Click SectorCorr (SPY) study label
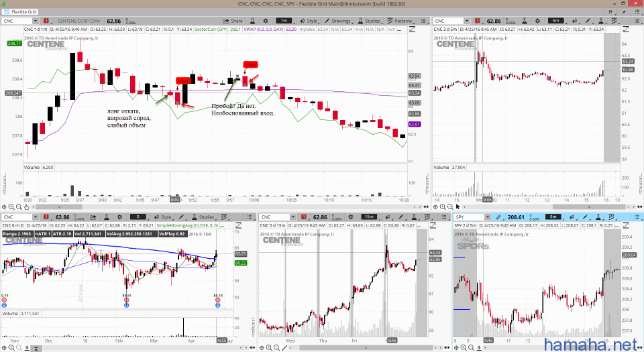 pyautogui.click(x=211, y=29)
